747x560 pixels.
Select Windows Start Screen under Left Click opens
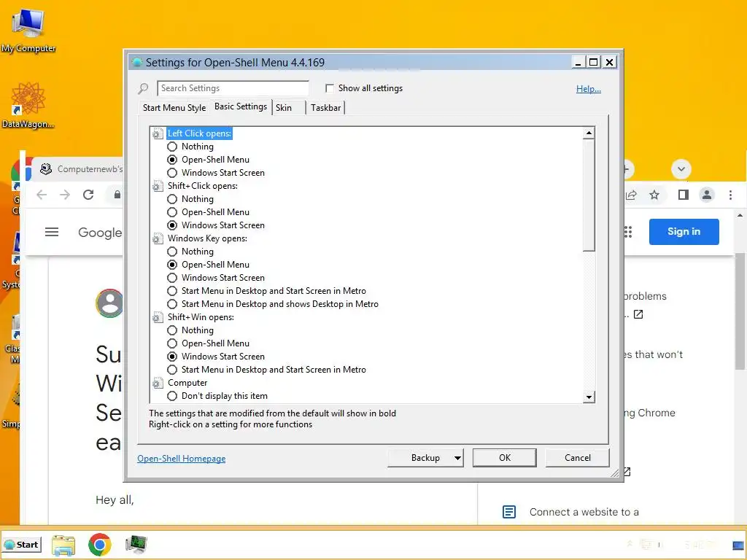point(172,173)
